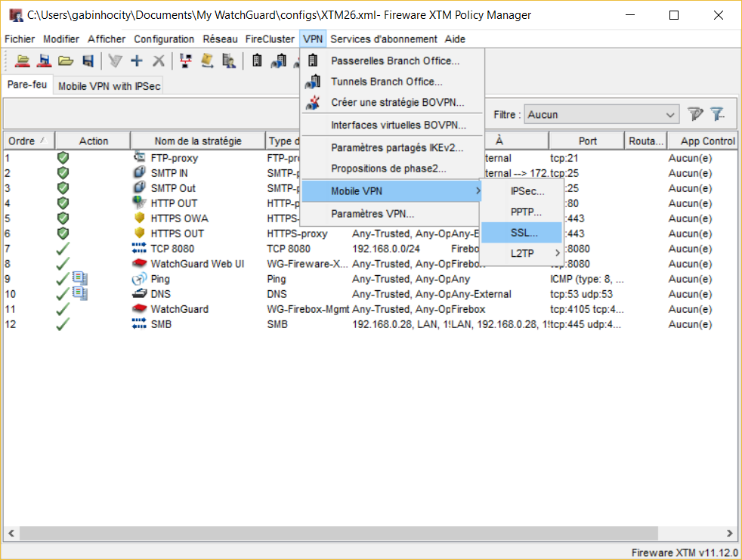Click Nom de la stratégie column header
The height and width of the screenshot is (560, 742).
pos(198,141)
